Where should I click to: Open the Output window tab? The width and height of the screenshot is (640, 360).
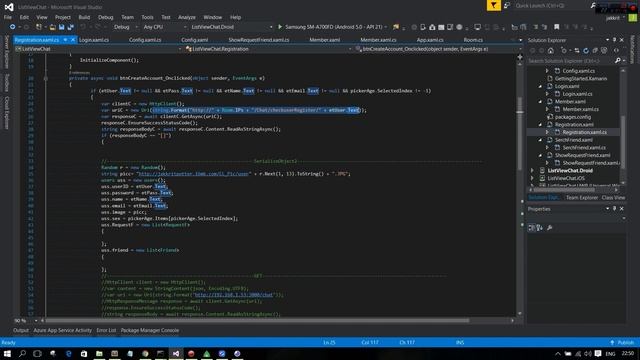[x=21, y=330]
